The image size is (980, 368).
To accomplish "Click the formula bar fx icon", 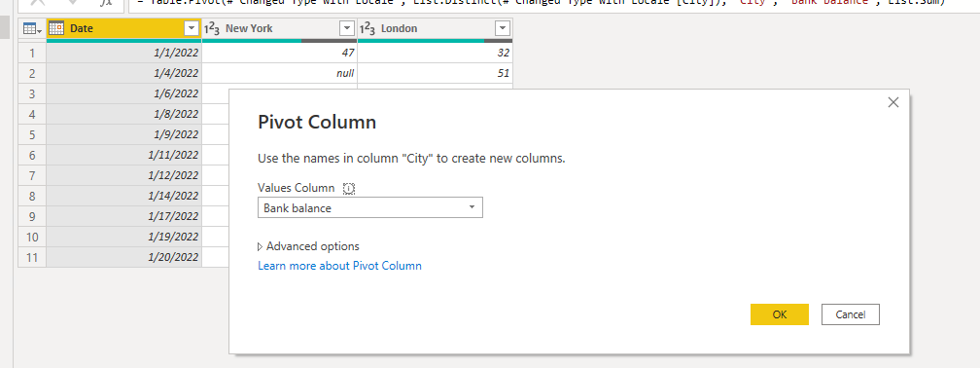I will point(106,3).
